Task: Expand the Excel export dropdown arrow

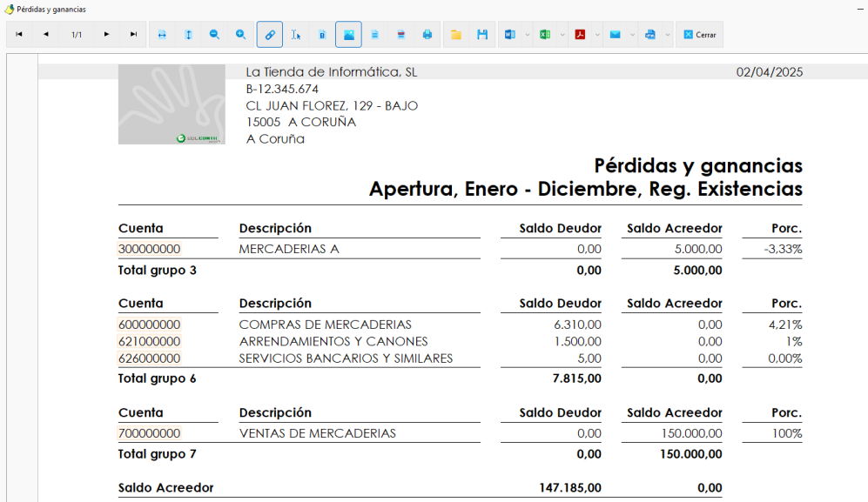Action: 562,34
